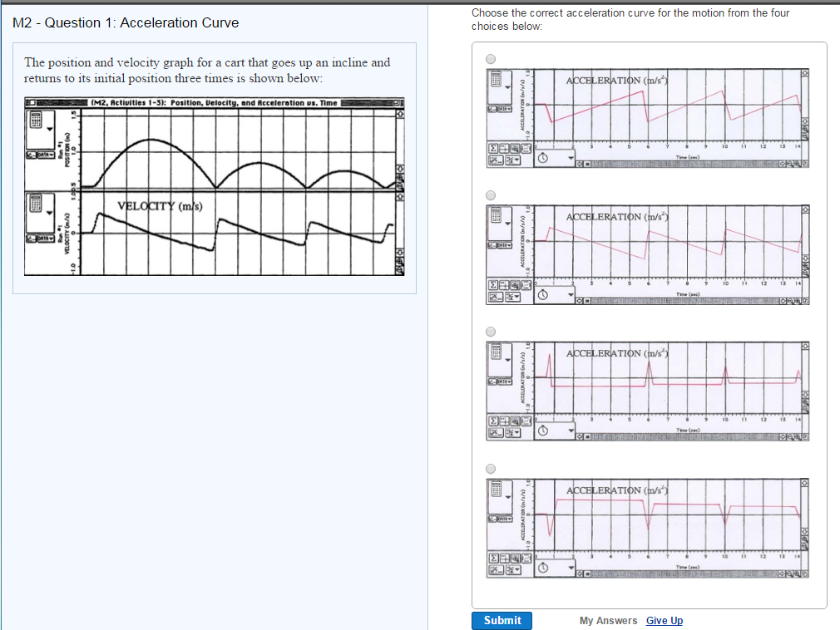Screen dimensions: 840x630
Task: Select the third acceleration curve radio button
Action: [491, 332]
